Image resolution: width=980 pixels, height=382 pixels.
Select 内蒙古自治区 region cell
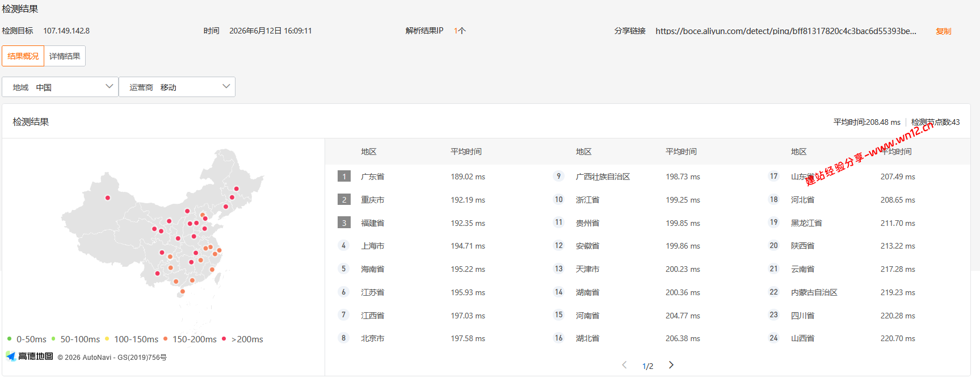click(814, 292)
